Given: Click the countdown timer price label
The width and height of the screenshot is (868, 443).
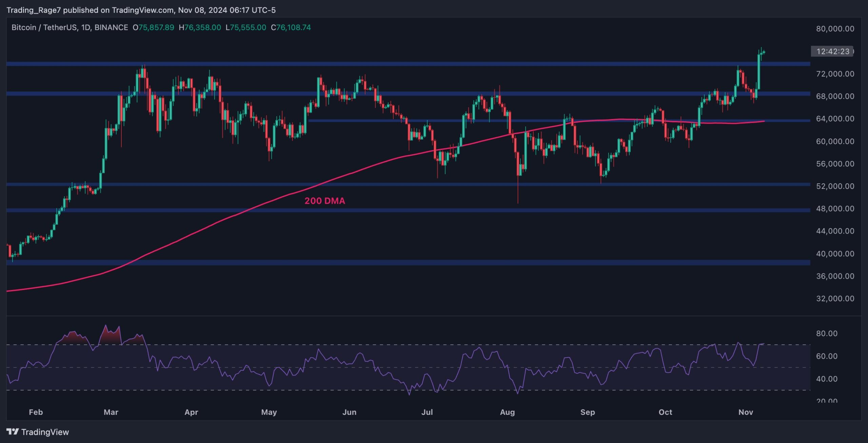Looking at the screenshot, I should pos(832,52).
